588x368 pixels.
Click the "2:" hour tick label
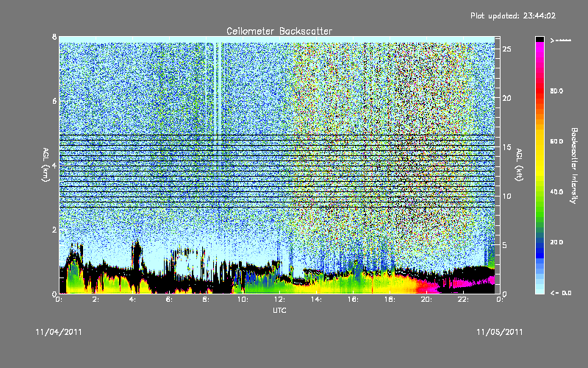96,300
